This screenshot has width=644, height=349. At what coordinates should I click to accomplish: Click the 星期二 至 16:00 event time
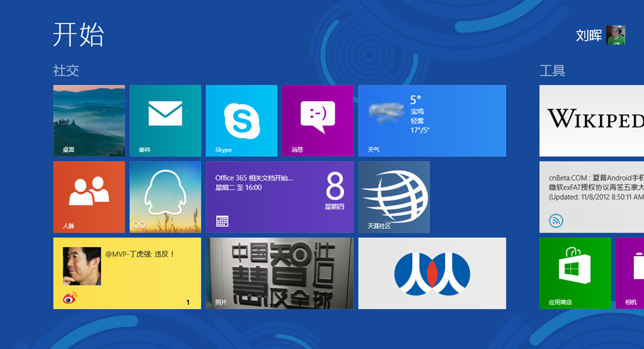point(238,188)
